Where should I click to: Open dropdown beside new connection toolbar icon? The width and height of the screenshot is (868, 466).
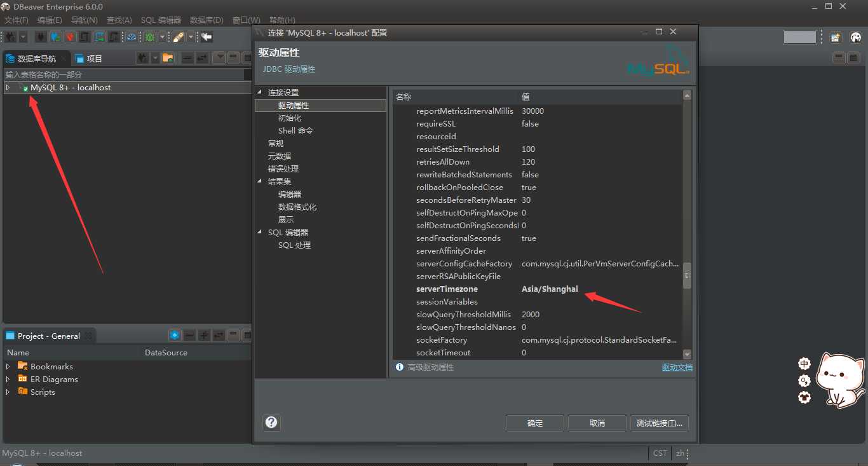[x=23, y=37]
